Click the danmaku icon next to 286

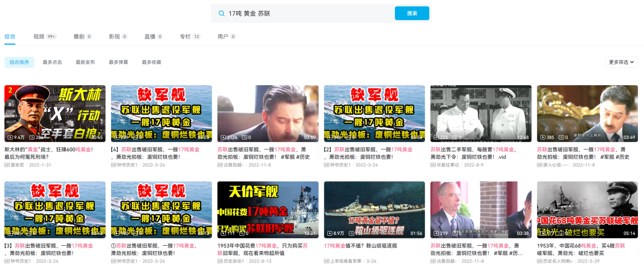pyautogui.click(x=31, y=137)
